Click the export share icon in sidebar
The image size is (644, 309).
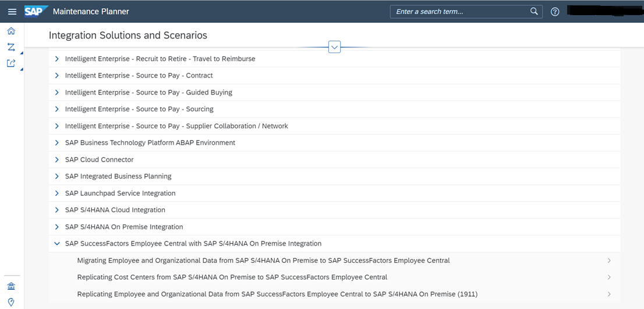coord(11,64)
